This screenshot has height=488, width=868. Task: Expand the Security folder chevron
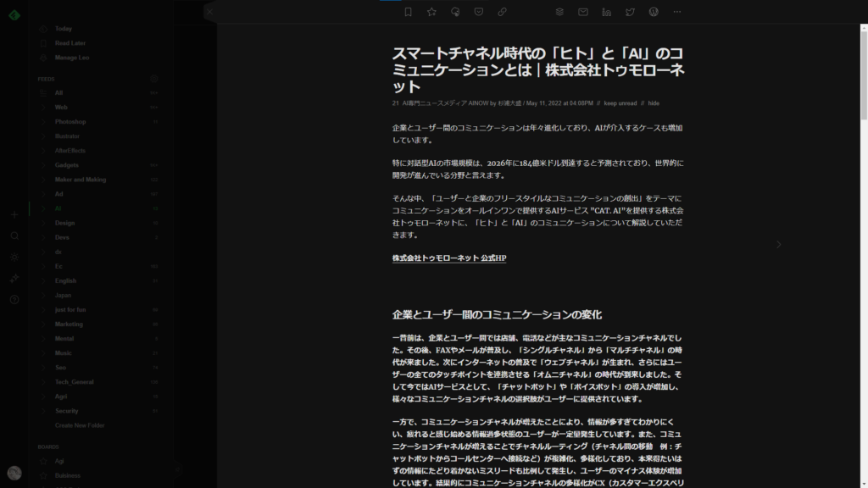coord(44,411)
